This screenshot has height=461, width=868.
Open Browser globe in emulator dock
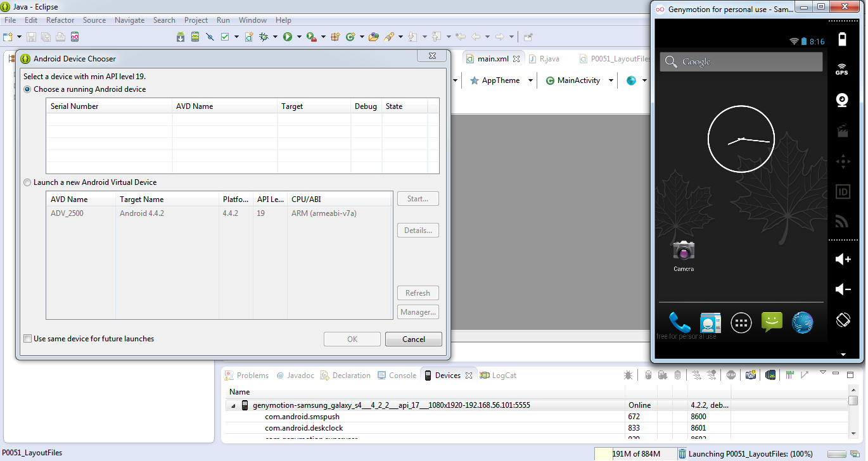pos(802,323)
